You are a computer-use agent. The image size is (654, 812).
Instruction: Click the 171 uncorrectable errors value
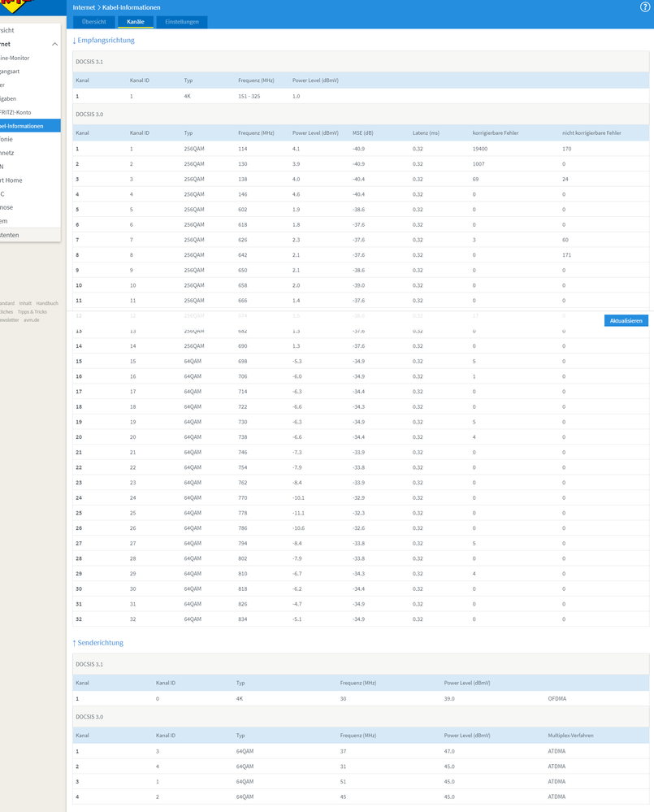point(567,254)
